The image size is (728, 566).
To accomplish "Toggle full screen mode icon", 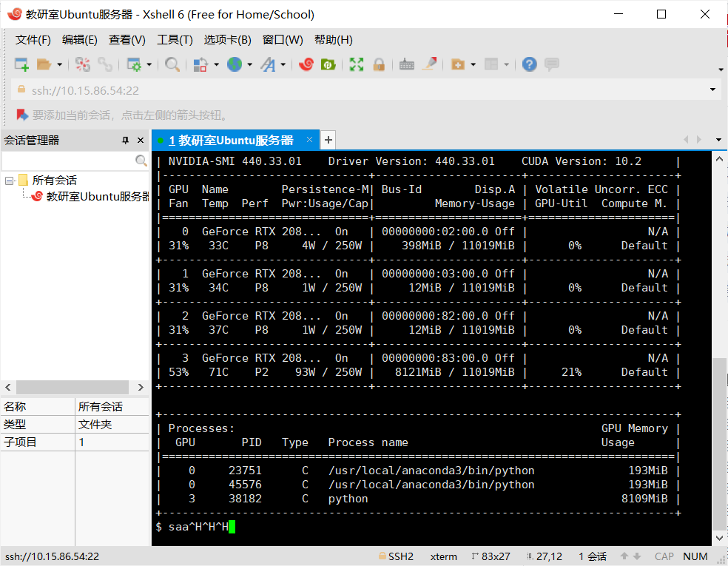I will [x=356, y=64].
